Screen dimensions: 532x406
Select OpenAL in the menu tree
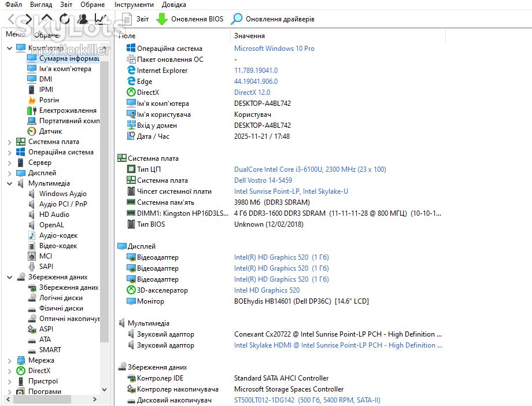tap(51, 225)
